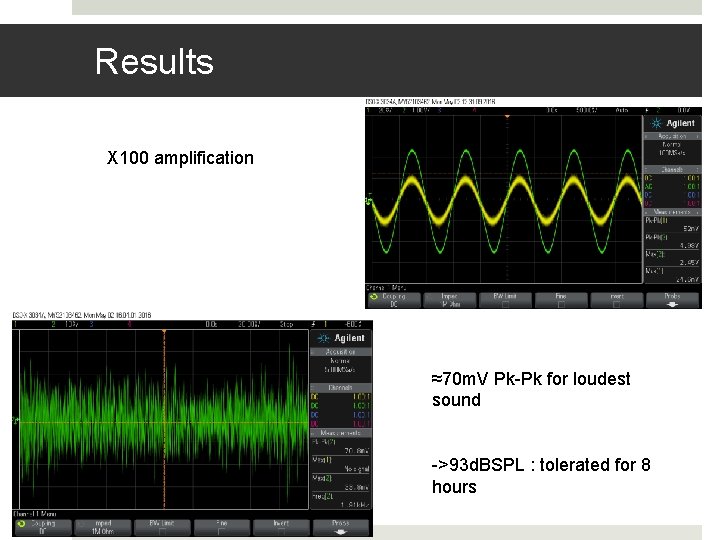Click the Channels panel header on the upper scope

[x=672, y=169]
